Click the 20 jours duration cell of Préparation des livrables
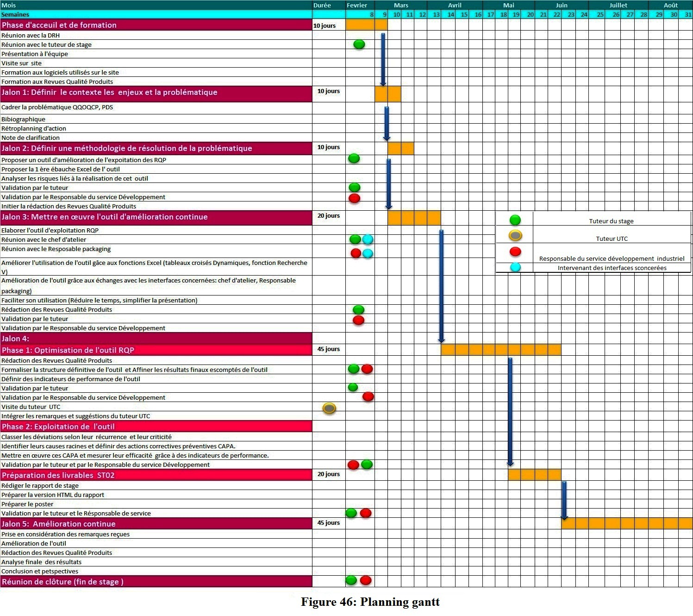Image resolution: width=693 pixels, height=616 pixels. (x=329, y=474)
